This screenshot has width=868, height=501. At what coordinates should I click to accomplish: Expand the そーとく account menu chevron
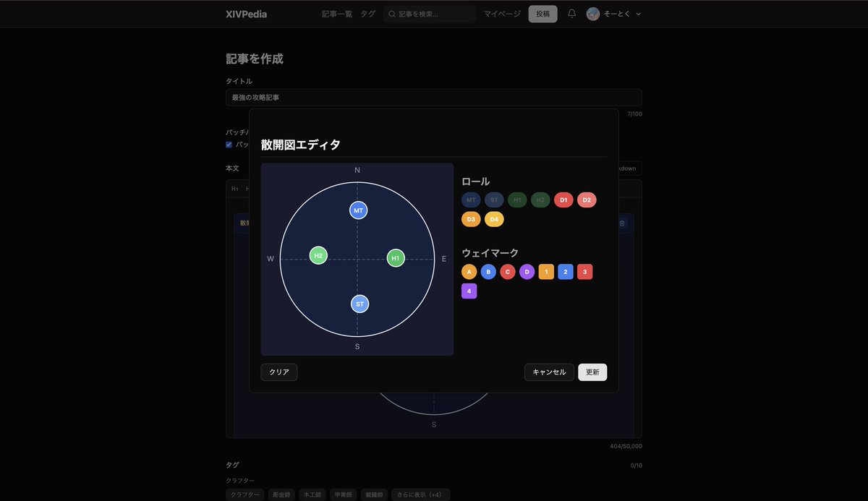[x=638, y=14]
